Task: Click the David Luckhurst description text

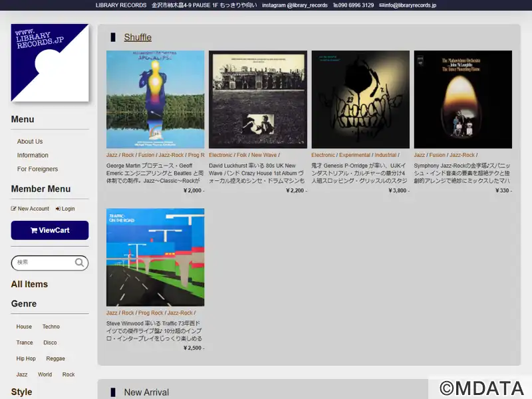Action: click(x=258, y=173)
